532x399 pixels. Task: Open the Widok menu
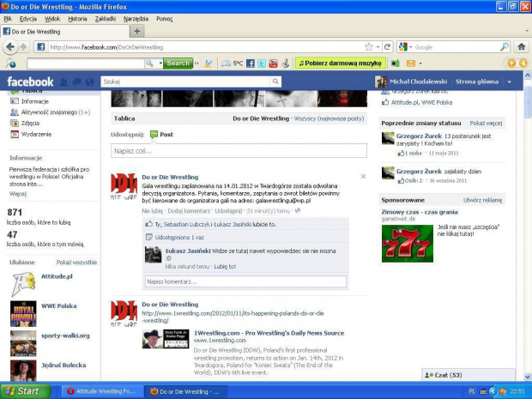[x=52, y=19]
